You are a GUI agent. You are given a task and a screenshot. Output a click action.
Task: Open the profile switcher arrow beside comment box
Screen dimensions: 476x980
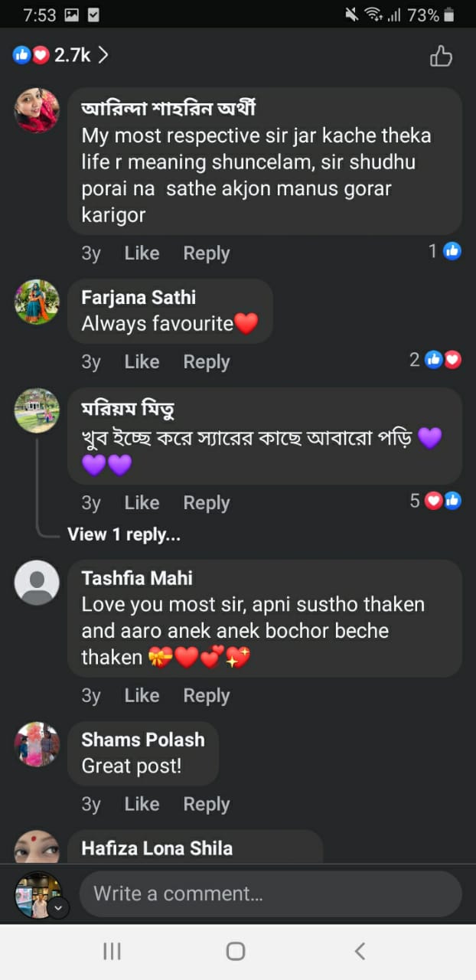coord(59,908)
